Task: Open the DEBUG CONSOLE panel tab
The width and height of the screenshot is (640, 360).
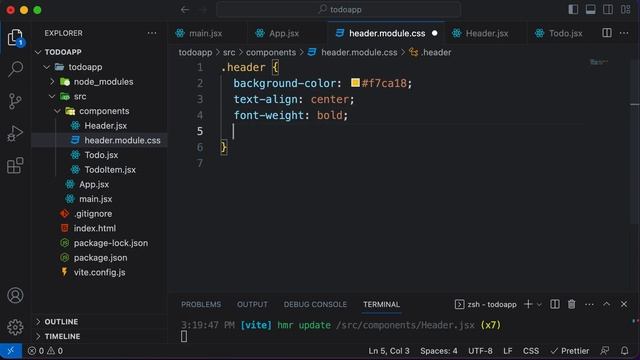Action: (315, 304)
